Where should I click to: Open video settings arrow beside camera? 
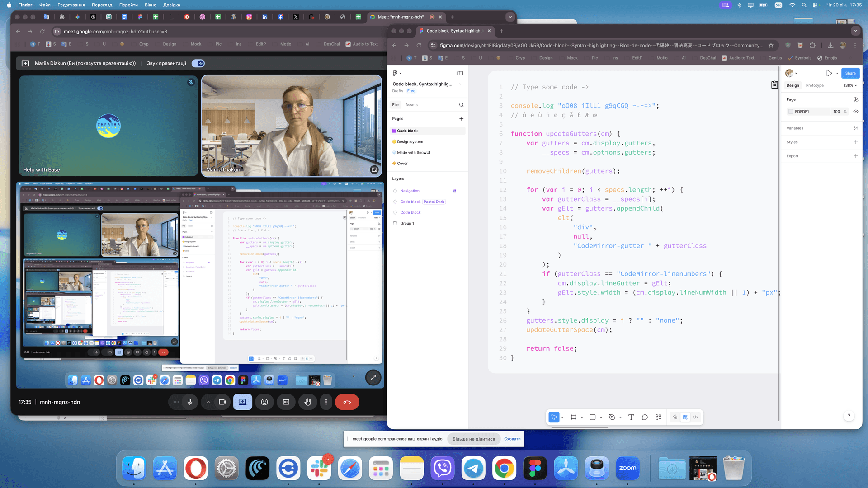pyautogui.click(x=208, y=402)
